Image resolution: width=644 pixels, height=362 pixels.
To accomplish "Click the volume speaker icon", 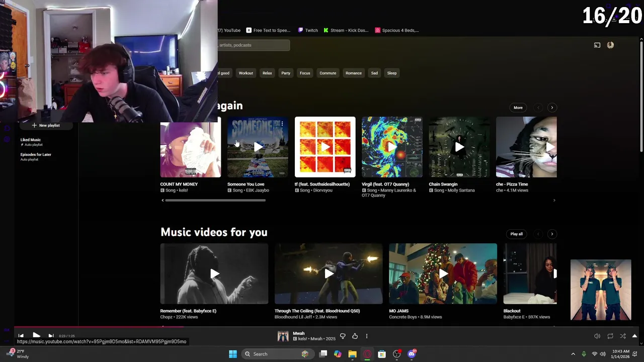I will 597,336.
